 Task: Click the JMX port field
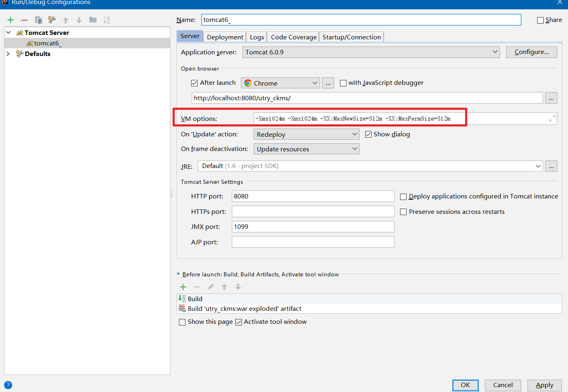313,226
